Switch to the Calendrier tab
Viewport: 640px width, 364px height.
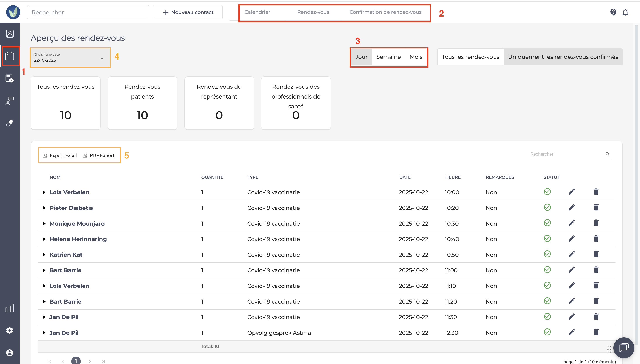(257, 12)
